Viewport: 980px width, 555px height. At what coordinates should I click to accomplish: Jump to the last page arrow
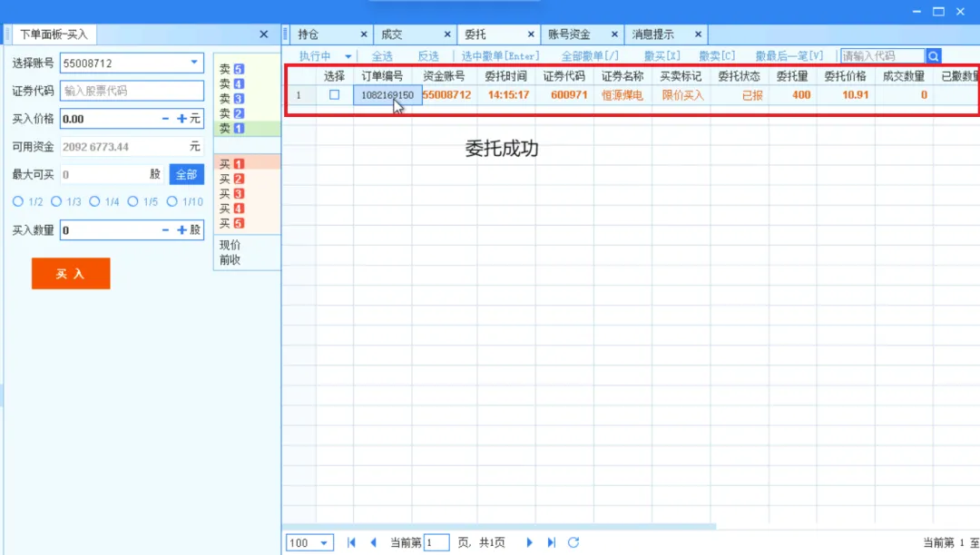click(552, 542)
